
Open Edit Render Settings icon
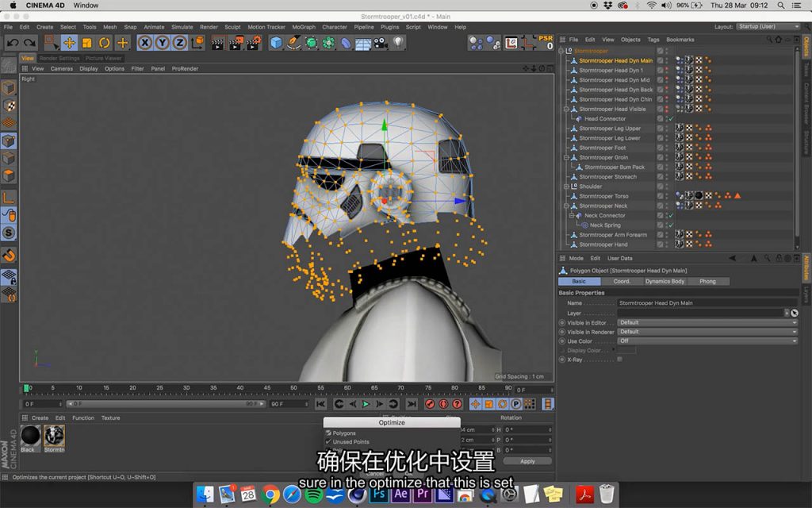coord(254,43)
